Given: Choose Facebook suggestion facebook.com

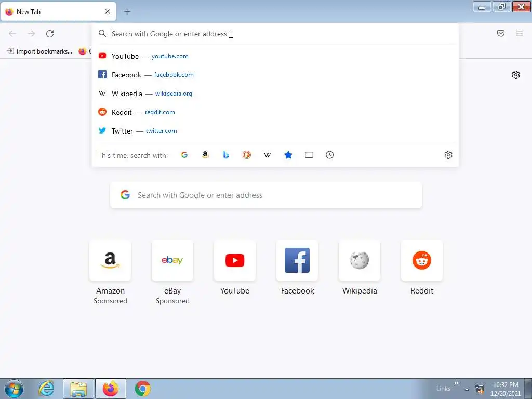Looking at the screenshot, I should [x=275, y=75].
